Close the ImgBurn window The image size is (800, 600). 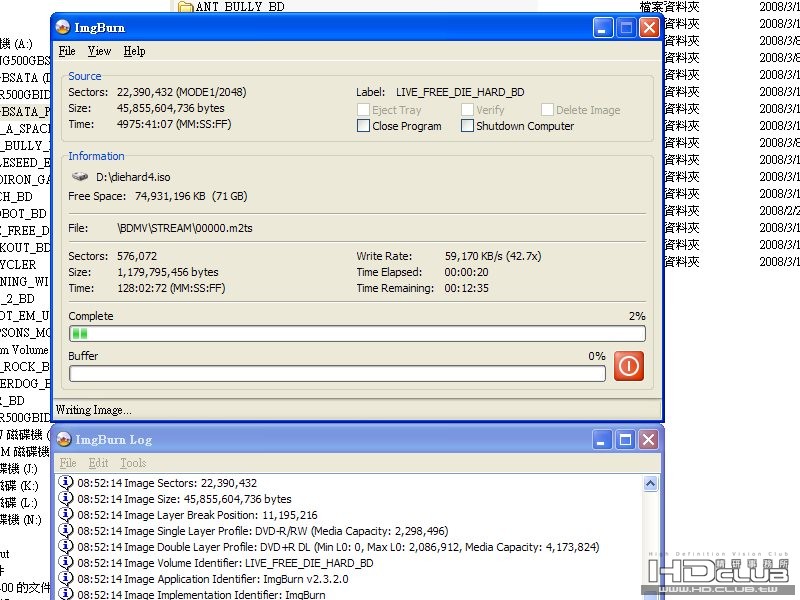click(x=649, y=28)
